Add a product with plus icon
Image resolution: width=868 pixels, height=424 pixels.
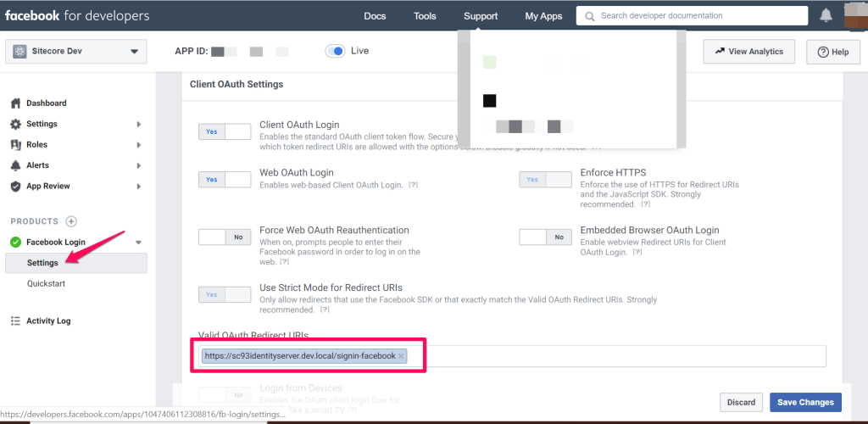point(71,221)
